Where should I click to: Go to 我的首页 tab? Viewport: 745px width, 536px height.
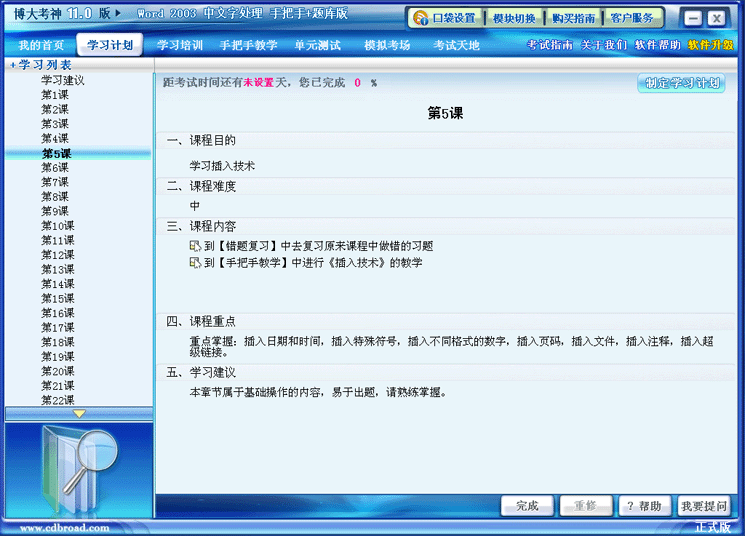[x=41, y=45]
